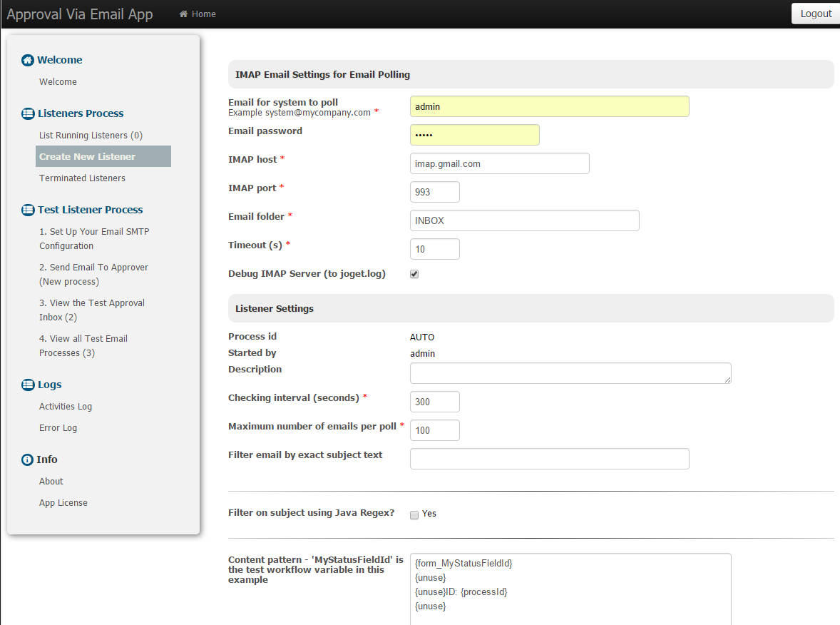The image size is (840, 625).
Task: Focus the IMAP host input field
Action: point(499,163)
